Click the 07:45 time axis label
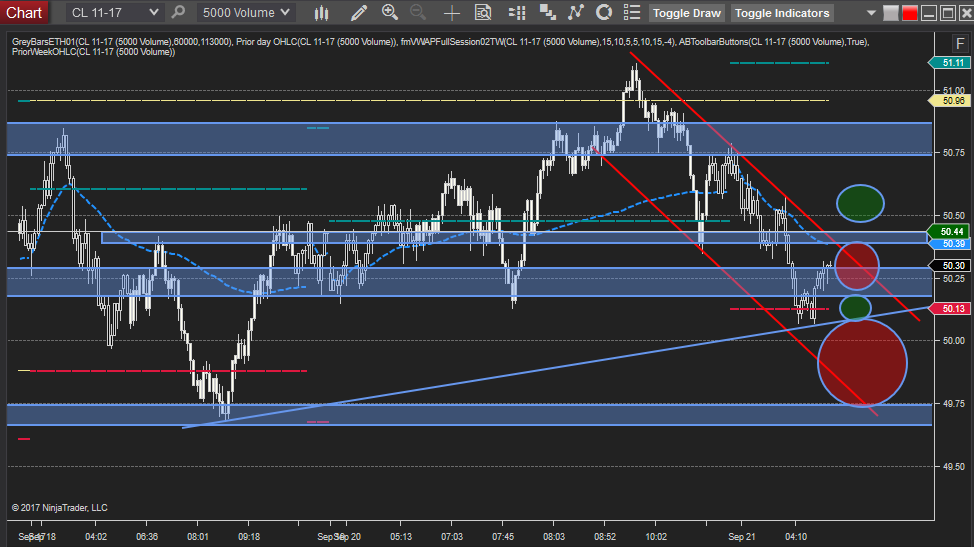Image resolution: width=974 pixels, height=547 pixels. 503,536
